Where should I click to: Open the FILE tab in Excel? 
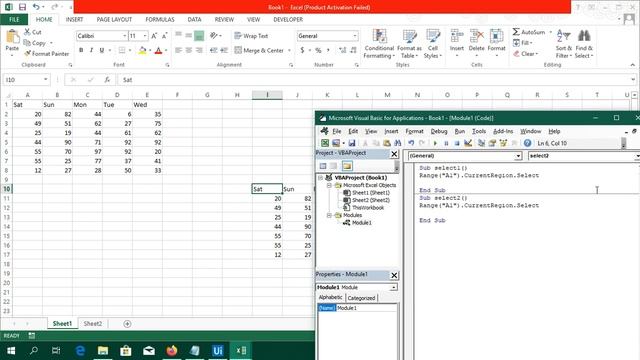point(14,20)
